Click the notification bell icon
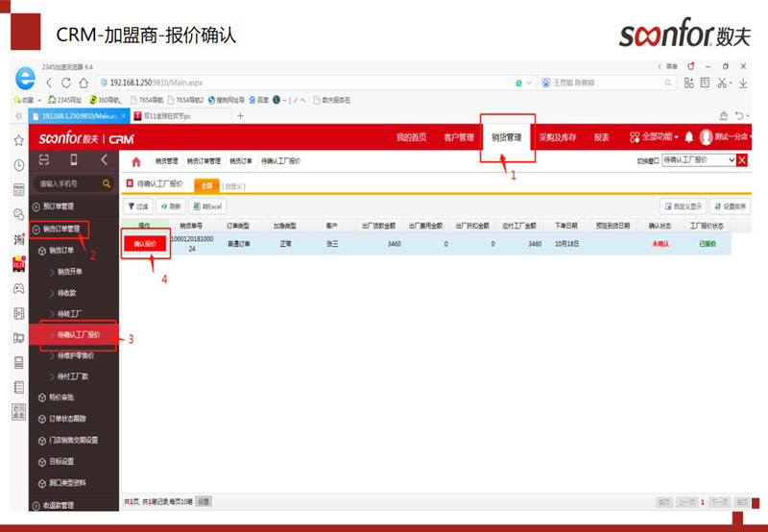Screen dimensions: 768x532 pyautogui.click(x=688, y=137)
